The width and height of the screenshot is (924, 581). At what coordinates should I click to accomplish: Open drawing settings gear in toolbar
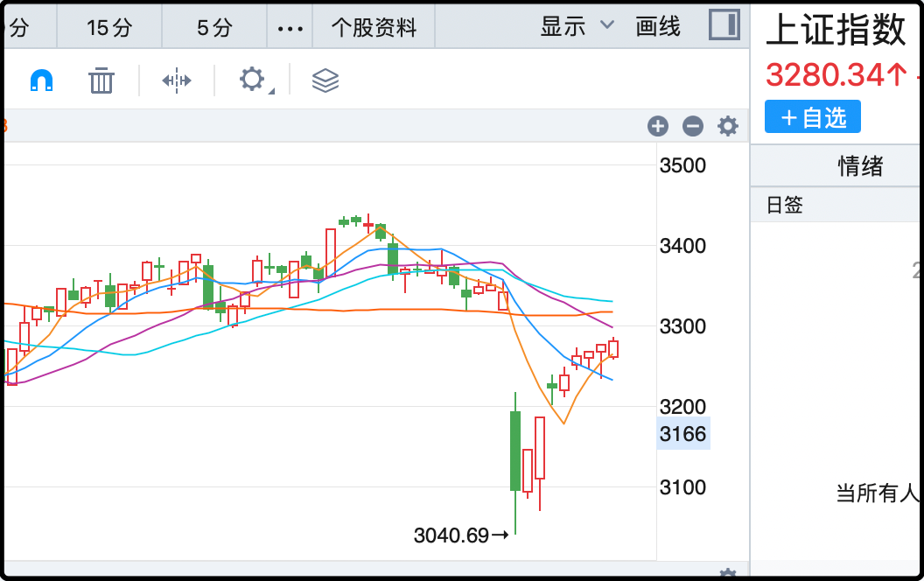(x=252, y=80)
